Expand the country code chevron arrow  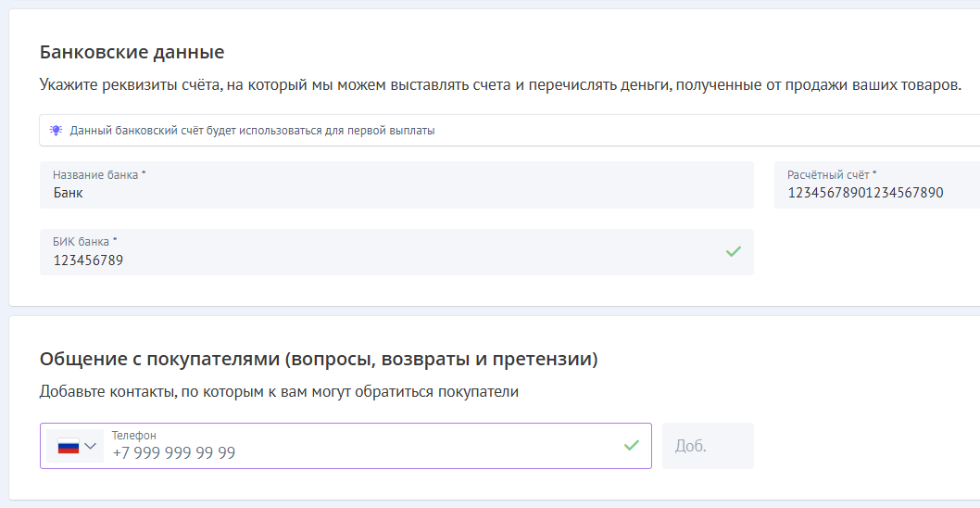coord(90,446)
